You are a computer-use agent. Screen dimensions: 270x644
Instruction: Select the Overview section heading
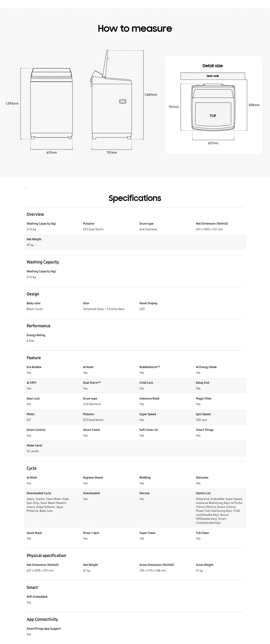(35, 214)
